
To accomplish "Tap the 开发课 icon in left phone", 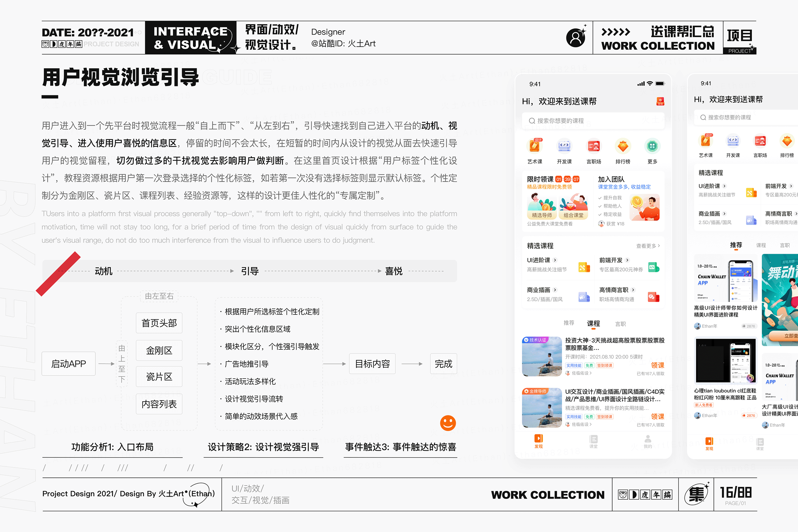I will pos(564,146).
